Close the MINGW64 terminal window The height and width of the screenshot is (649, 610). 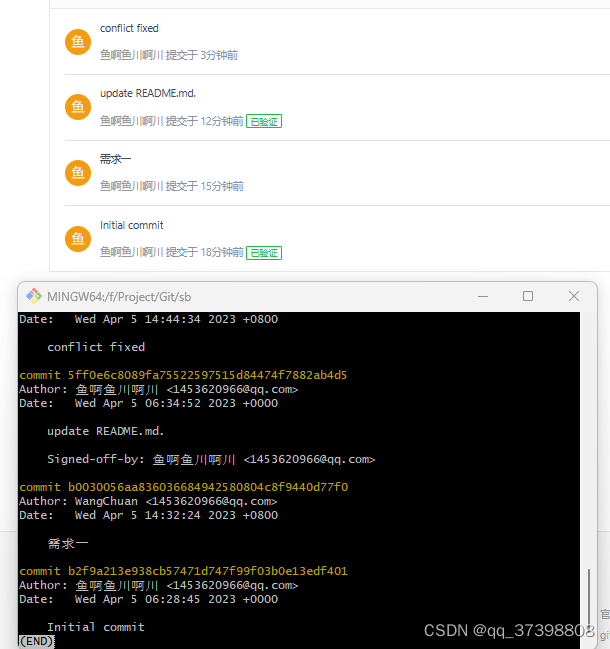574,296
